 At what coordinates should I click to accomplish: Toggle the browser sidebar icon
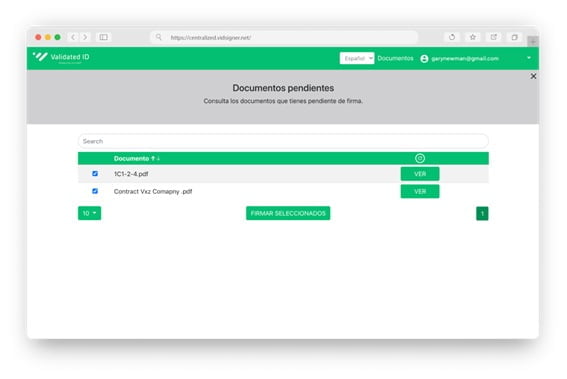point(103,37)
